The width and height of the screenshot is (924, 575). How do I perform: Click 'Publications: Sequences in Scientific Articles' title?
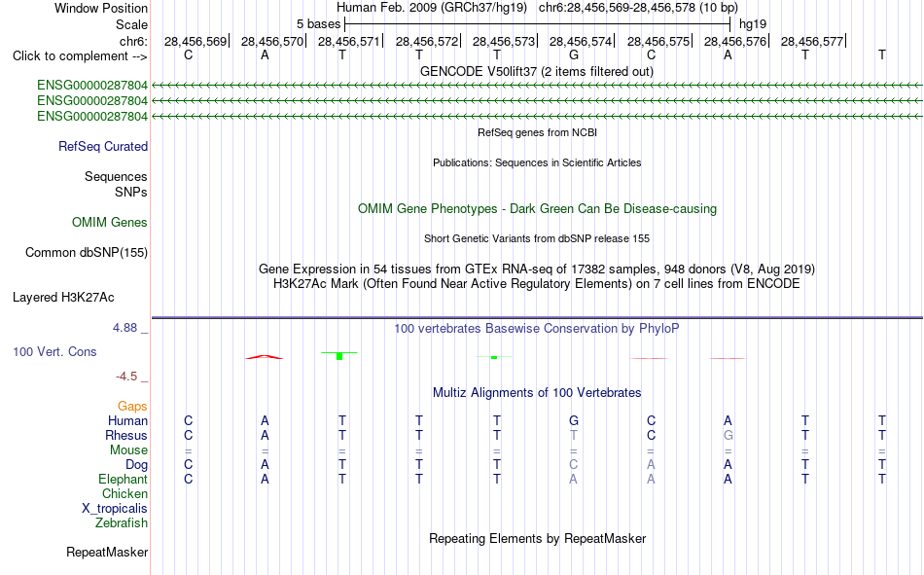537,162
